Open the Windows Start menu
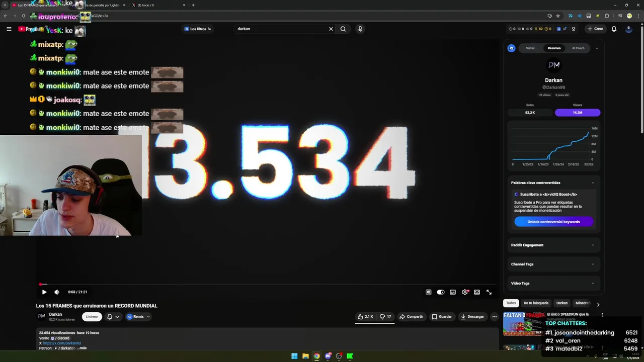 pyautogui.click(x=294, y=356)
